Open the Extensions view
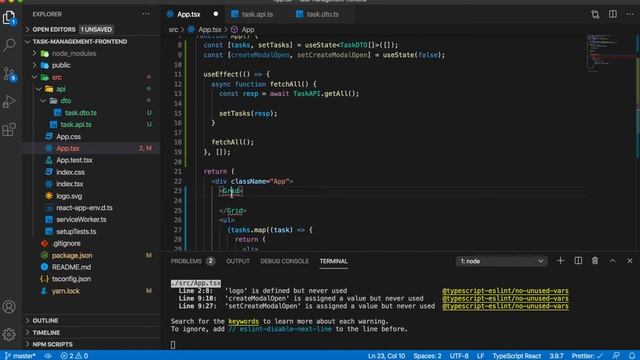This screenshot has height=360, width=640. pos(9,129)
